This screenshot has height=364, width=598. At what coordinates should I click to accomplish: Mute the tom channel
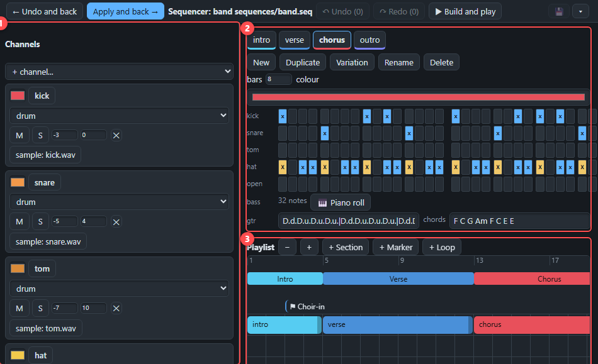click(x=20, y=308)
